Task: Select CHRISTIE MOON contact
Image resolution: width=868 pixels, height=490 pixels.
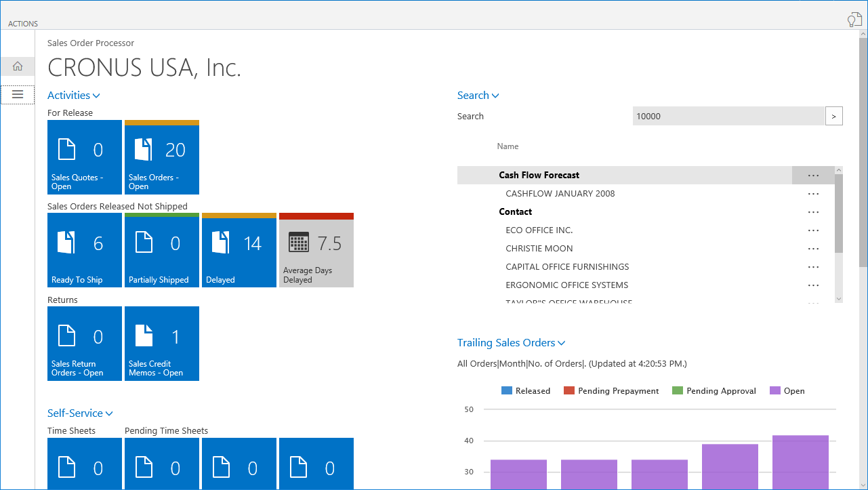Action: pos(646,248)
